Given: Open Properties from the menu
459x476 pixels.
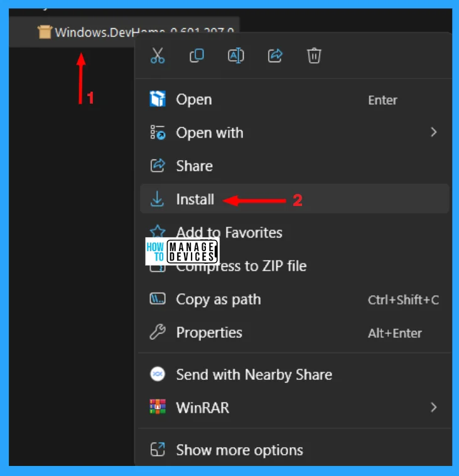Looking at the screenshot, I should point(294,332).
